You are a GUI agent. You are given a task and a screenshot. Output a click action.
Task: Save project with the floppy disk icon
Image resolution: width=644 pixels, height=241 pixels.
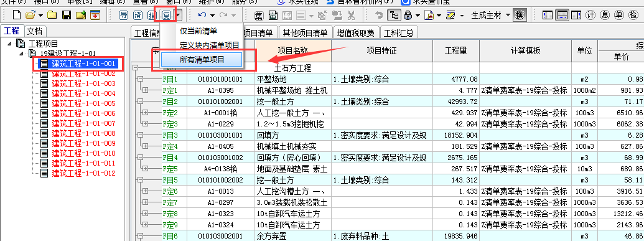(67, 16)
